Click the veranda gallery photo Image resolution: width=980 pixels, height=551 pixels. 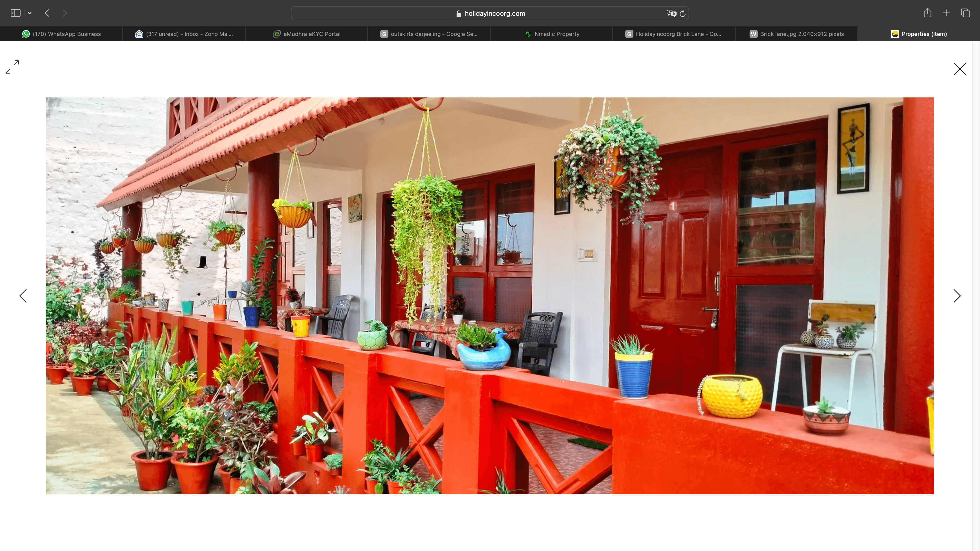(490, 296)
